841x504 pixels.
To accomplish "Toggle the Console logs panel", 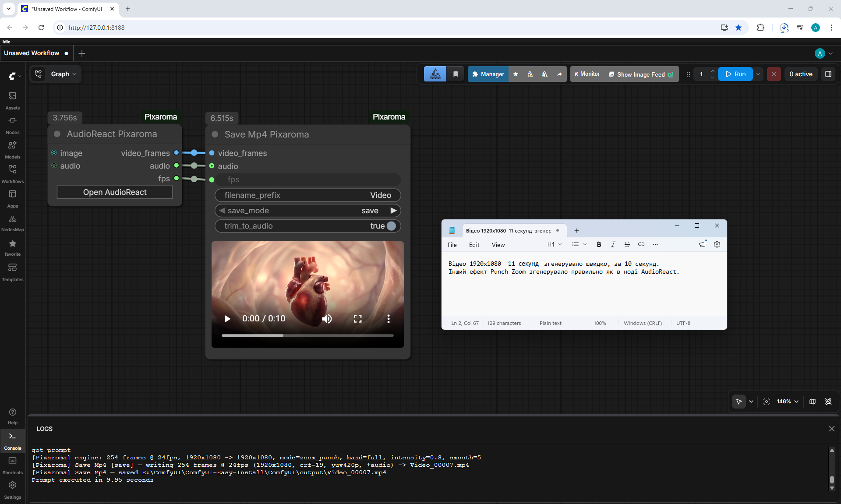I will click(12, 441).
